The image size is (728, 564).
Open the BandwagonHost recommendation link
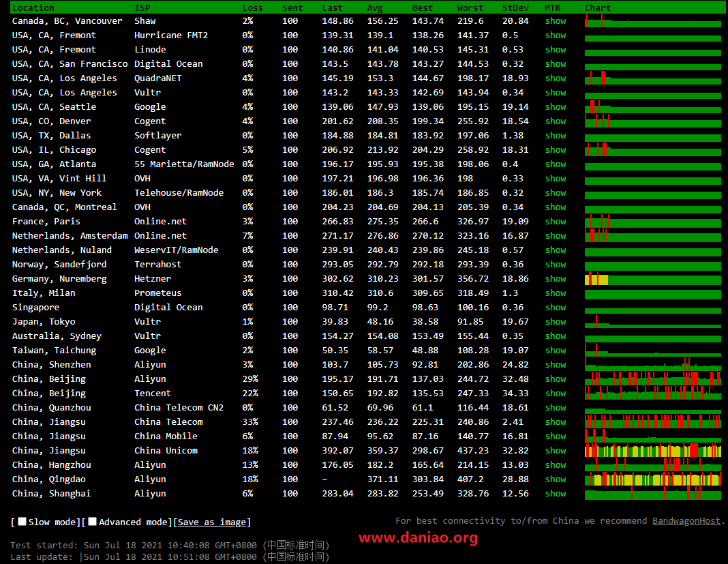coord(686,521)
